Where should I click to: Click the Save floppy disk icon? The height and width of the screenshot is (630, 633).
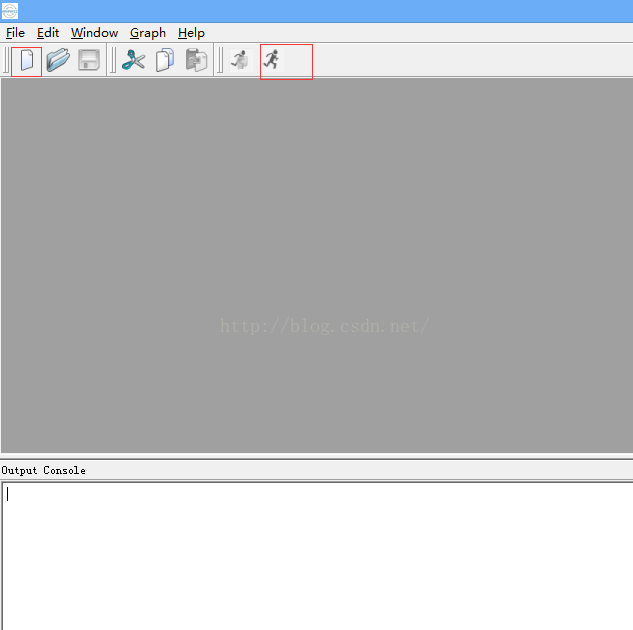pos(89,60)
